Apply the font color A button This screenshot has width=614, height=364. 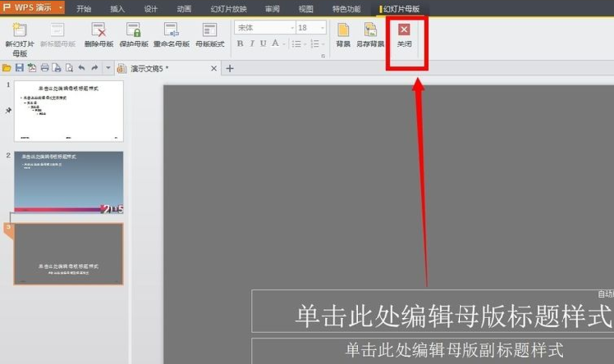point(275,44)
